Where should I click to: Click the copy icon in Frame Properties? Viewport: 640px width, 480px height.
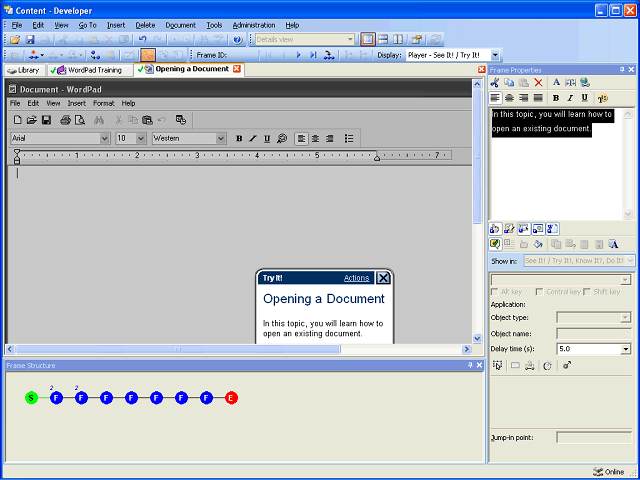(x=509, y=82)
